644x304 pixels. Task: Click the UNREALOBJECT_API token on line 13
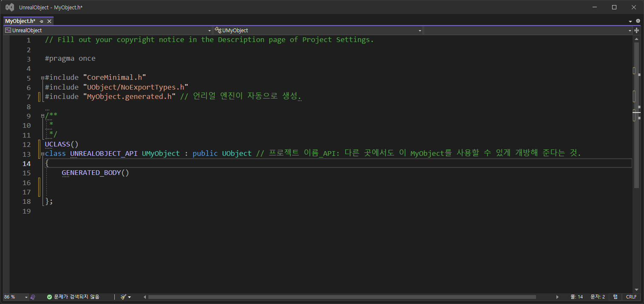click(104, 154)
